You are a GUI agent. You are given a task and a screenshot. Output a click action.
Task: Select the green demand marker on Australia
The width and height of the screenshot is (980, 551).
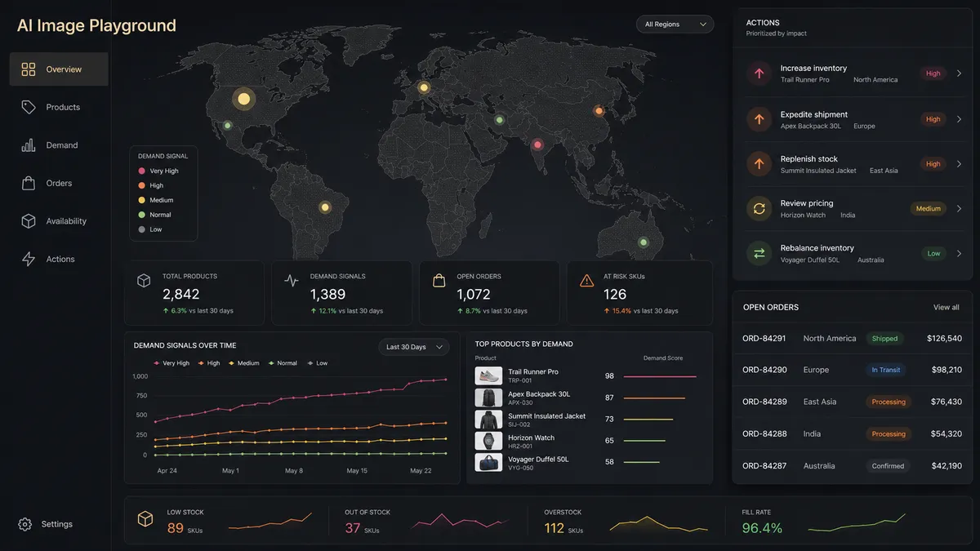click(x=644, y=242)
